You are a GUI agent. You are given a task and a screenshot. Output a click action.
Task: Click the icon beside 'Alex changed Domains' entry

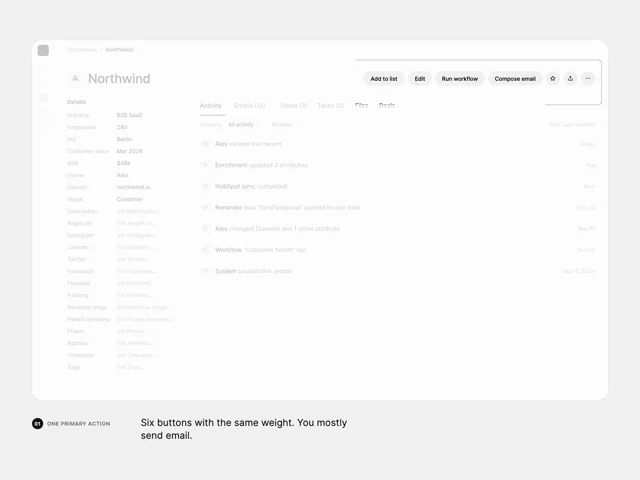(205, 229)
